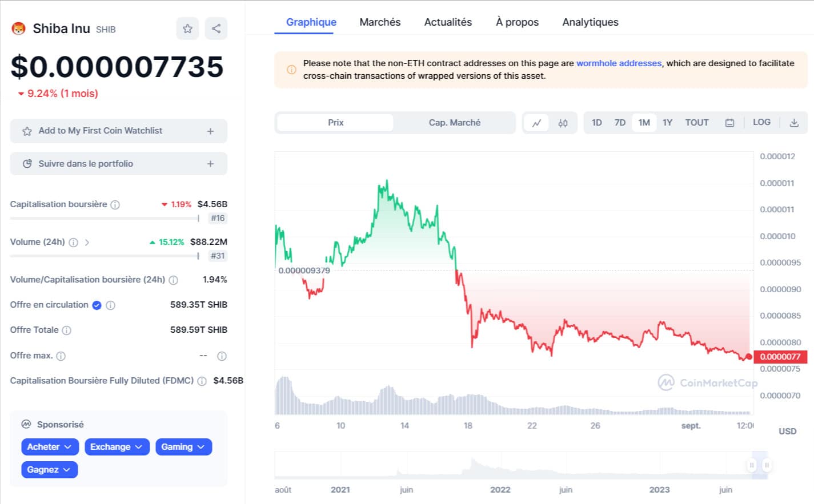This screenshot has width=814, height=504.
Task: Switch to the candlestick chart icon
Action: [563, 123]
